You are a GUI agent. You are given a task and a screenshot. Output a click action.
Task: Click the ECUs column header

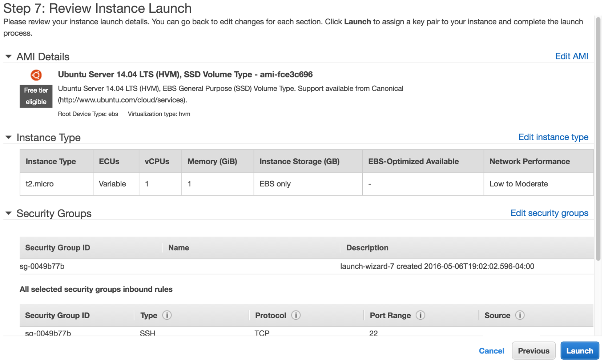click(x=116, y=161)
